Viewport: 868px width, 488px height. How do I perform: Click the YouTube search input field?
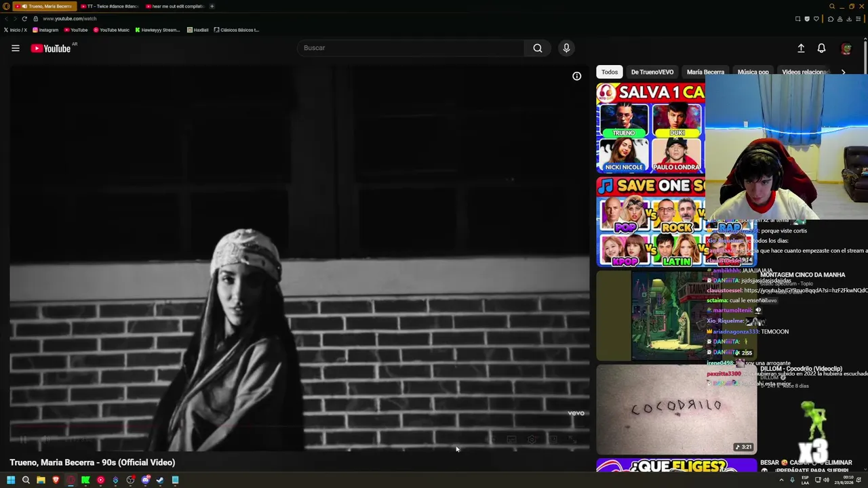[410, 48]
